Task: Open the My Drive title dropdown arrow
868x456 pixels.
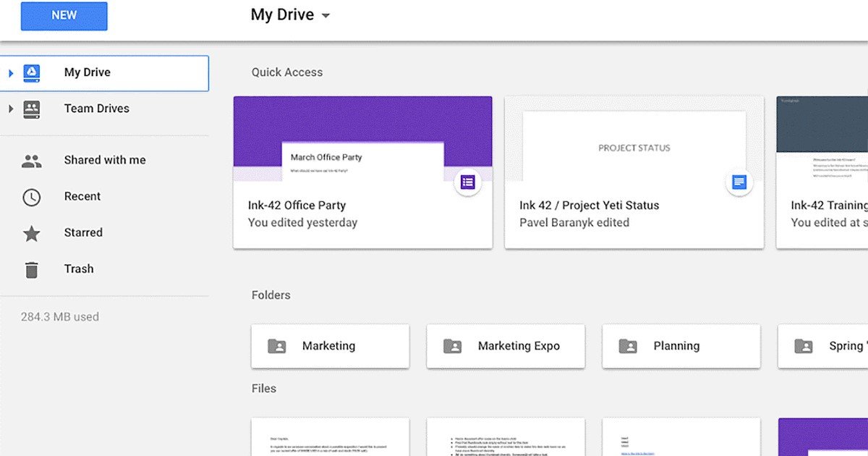Action: (x=325, y=16)
